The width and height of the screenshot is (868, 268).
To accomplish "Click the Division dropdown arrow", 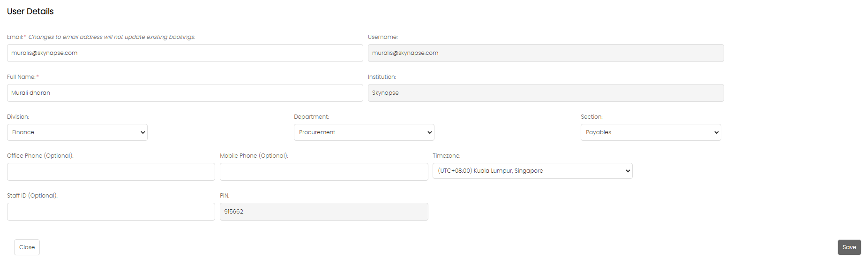I will click(x=143, y=132).
